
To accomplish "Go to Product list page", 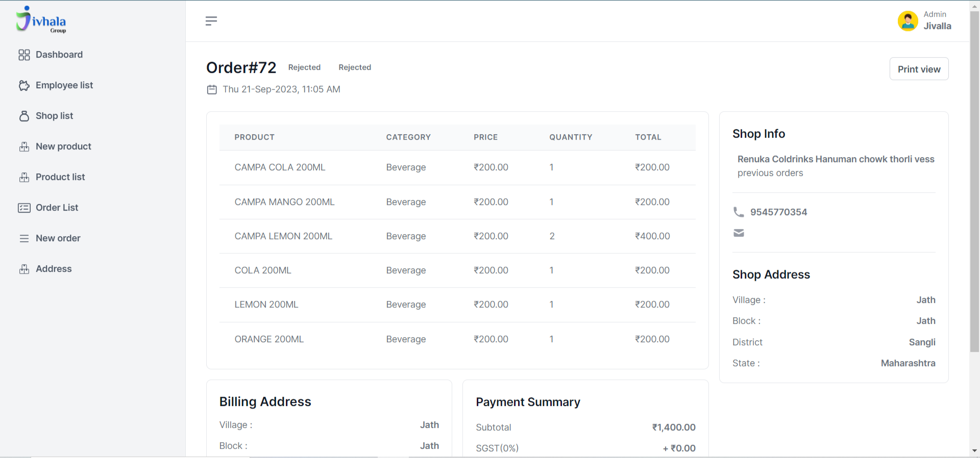I will (x=60, y=177).
